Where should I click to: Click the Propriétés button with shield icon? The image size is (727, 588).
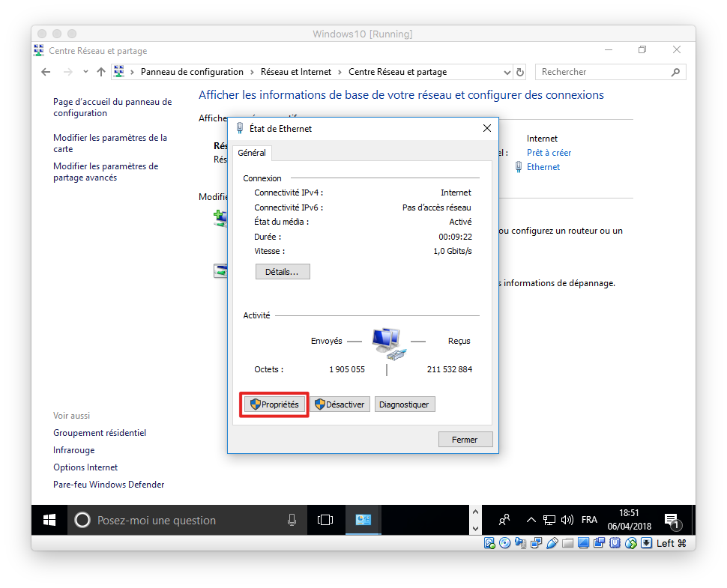point(274,404)
